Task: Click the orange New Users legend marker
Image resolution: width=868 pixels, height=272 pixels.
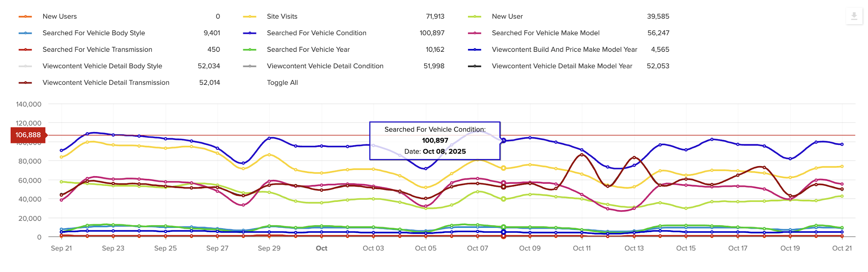Action: (x=25, y=17)
